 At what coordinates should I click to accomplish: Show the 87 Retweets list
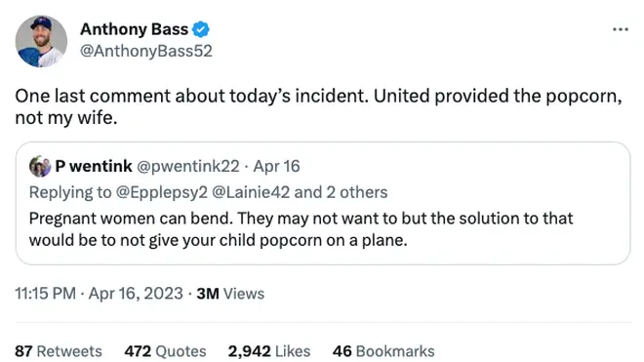coord(59,351)
